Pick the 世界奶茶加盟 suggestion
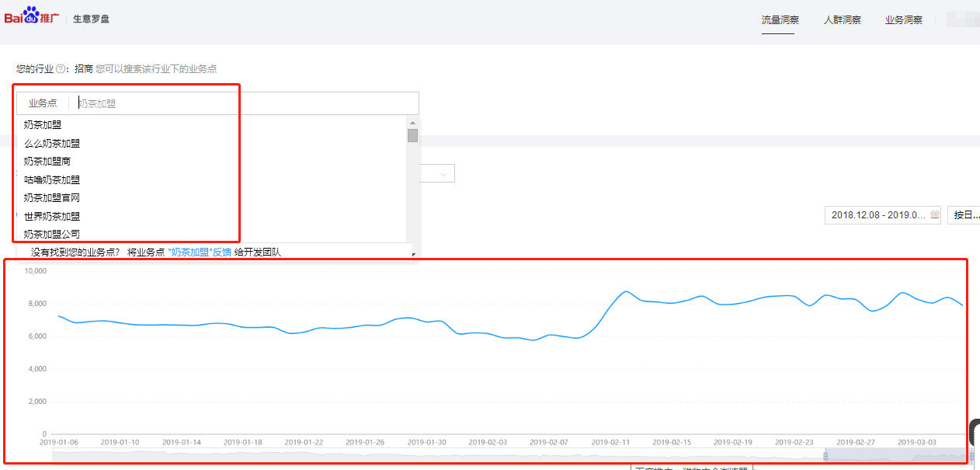 click(52, 216)
